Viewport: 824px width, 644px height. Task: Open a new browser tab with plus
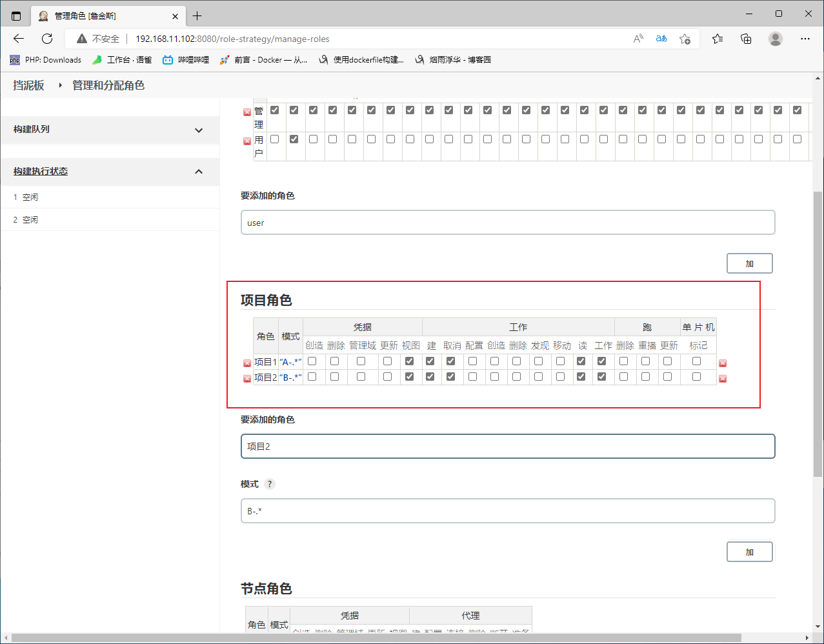(x=197, y=15)
